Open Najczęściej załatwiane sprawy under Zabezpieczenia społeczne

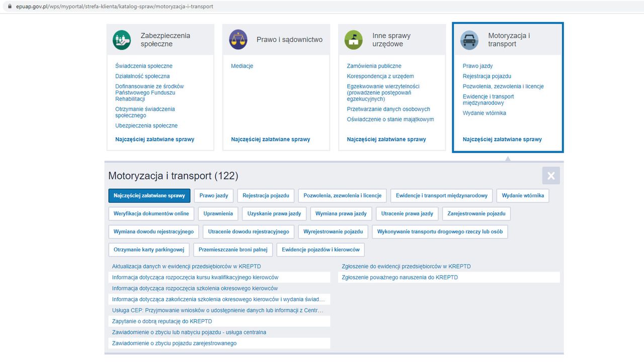pyautogui.click(x=155, y=139)
